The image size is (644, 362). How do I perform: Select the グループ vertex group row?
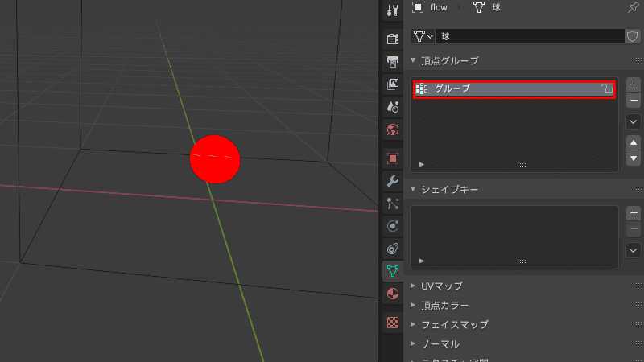[x=514, y=88]
